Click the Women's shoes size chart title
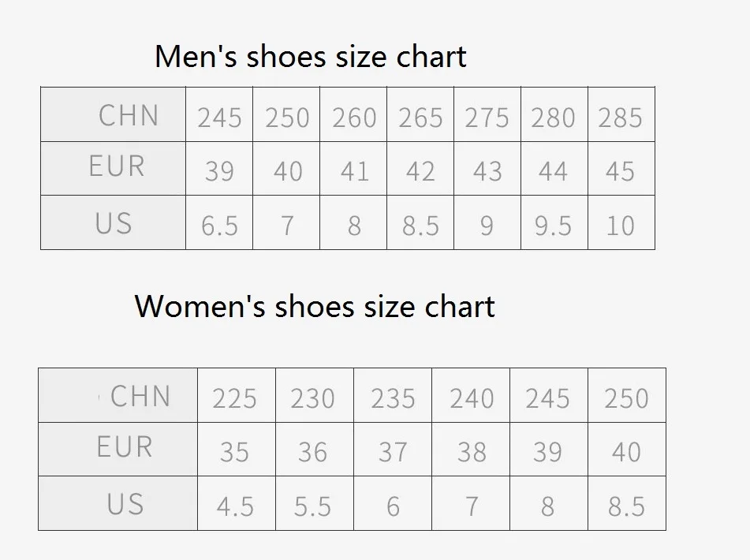 pyautogui.click(x=314, y=306)
